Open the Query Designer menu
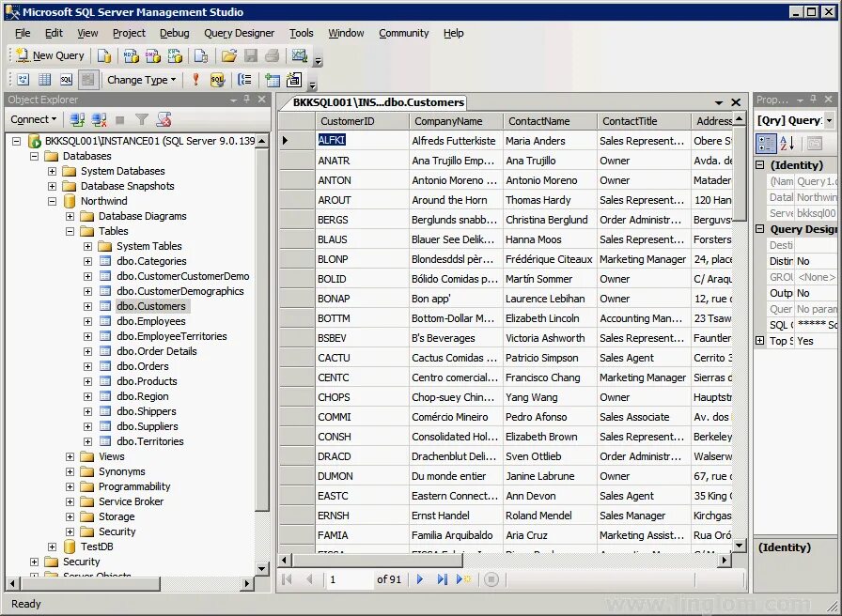 coord(239,33)
